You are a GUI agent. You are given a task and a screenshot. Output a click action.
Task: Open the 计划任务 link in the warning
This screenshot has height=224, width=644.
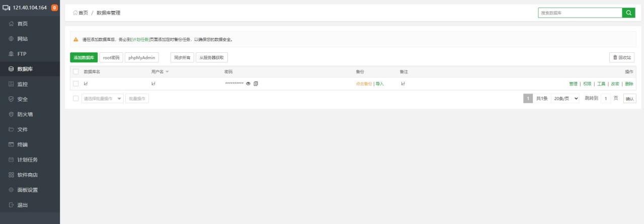140,39
